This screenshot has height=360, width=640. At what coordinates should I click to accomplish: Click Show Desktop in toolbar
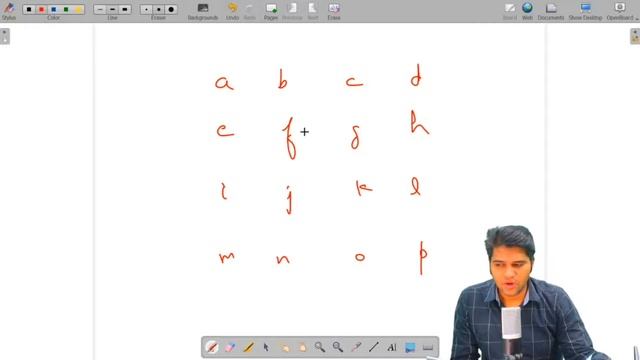[x=585, y=11]
